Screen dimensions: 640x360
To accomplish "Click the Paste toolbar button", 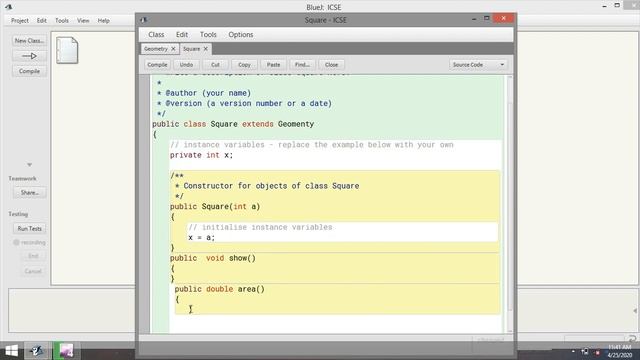I will (273, 64).
